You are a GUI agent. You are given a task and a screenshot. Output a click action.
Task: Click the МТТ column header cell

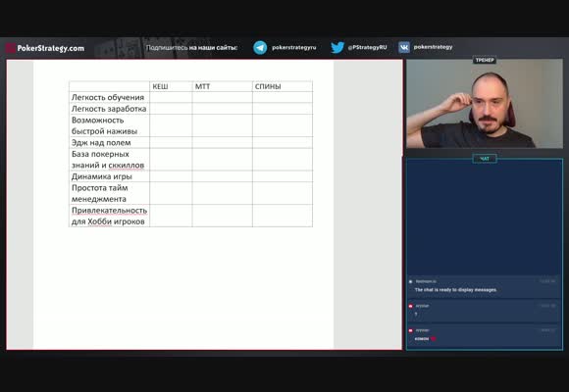tap(222, 86)
